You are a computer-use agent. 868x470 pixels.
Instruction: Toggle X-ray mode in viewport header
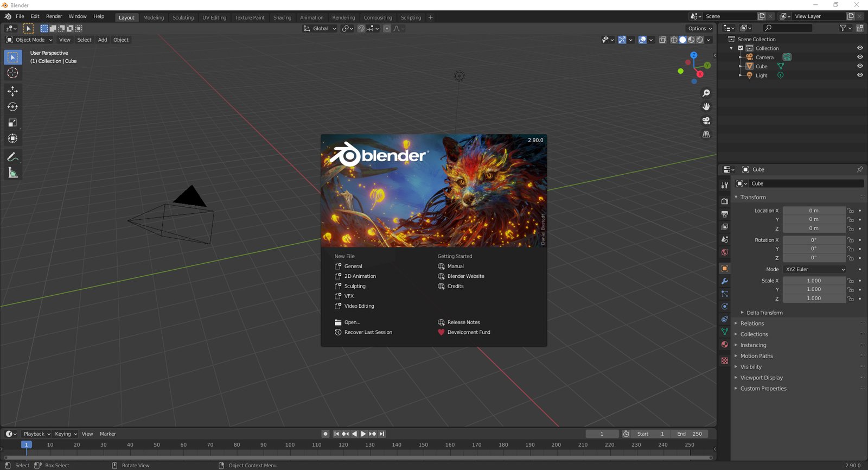point(662,40)
